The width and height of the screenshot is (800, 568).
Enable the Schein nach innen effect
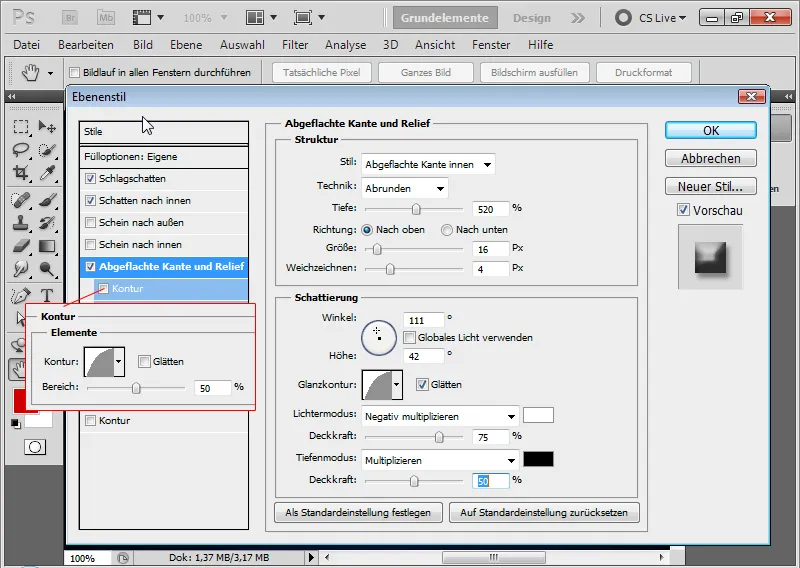pos(90,244)
